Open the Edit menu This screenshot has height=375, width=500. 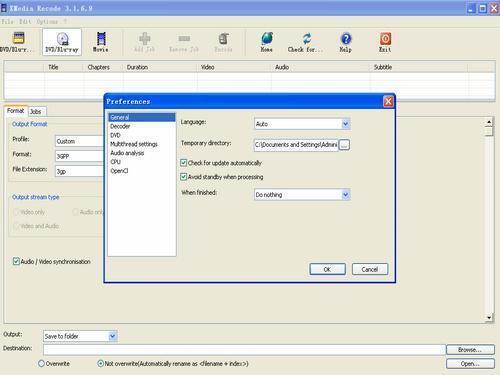pyautogui.click(x=25, y=22)
